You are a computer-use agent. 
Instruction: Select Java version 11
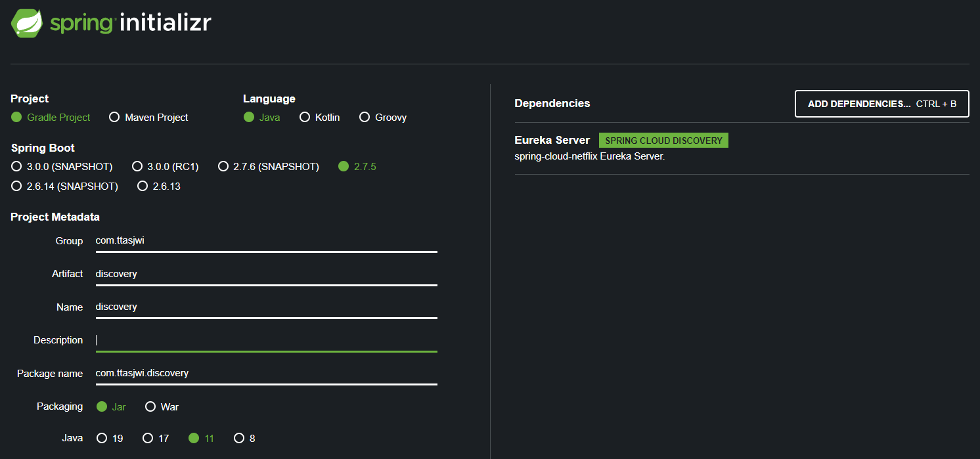pos(201,439)
